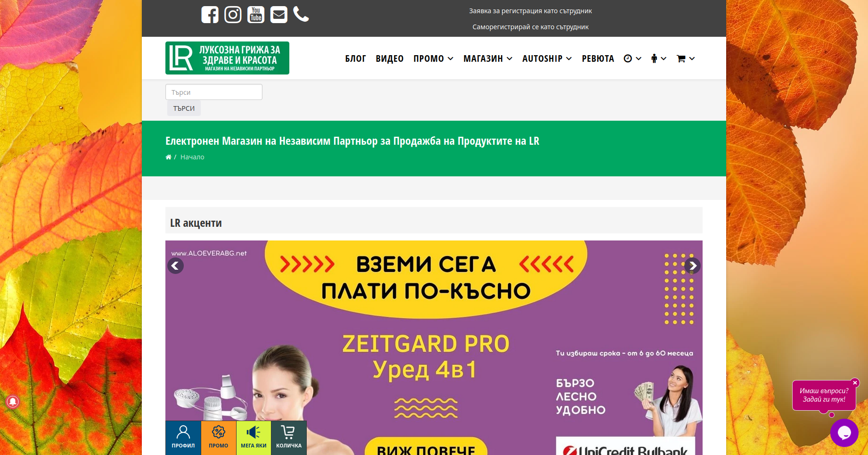The width and height of the screenshot is (868, 455).
Task: Open the clock icon menu
Action: pos(632,58)
